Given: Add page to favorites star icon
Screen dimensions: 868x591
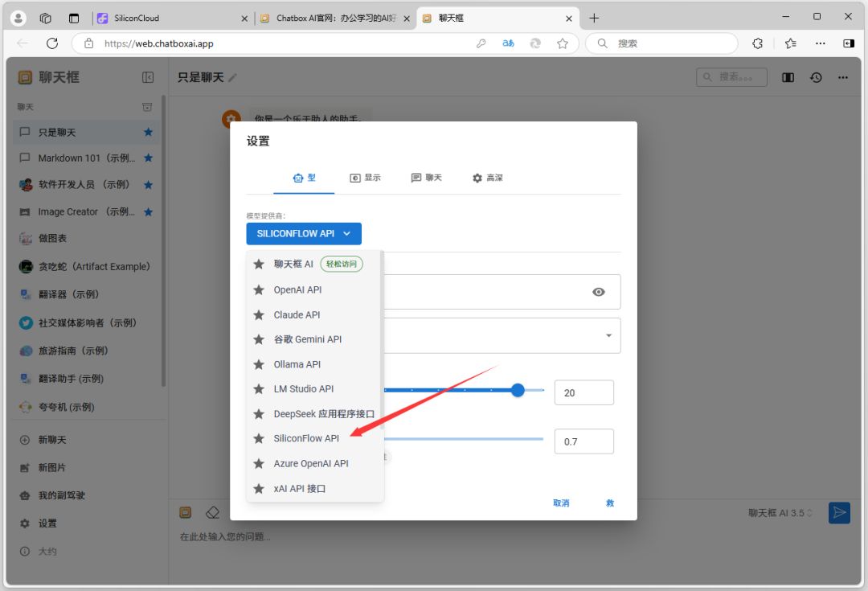Looking at the screenshot, I should click(563, 43).
